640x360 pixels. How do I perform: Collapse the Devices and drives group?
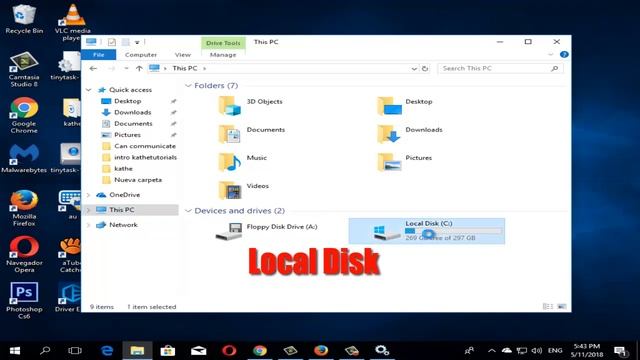pyautogui.click(x=188, y=211)
